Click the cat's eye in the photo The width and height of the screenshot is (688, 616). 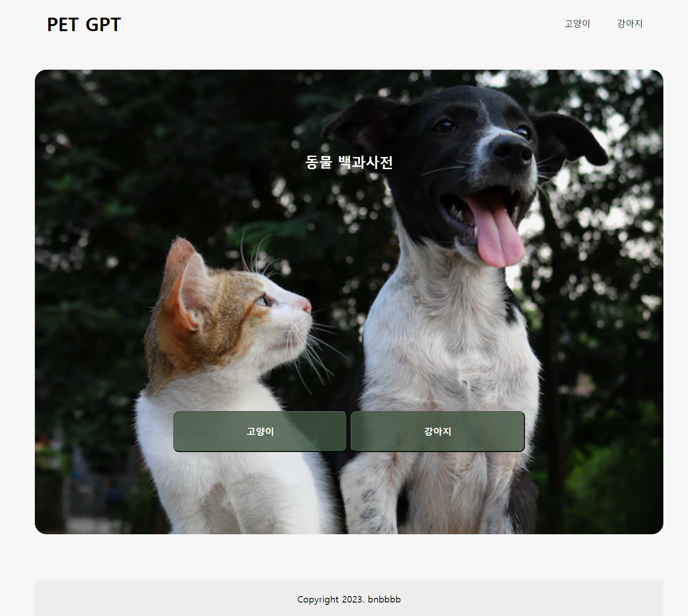262,301
